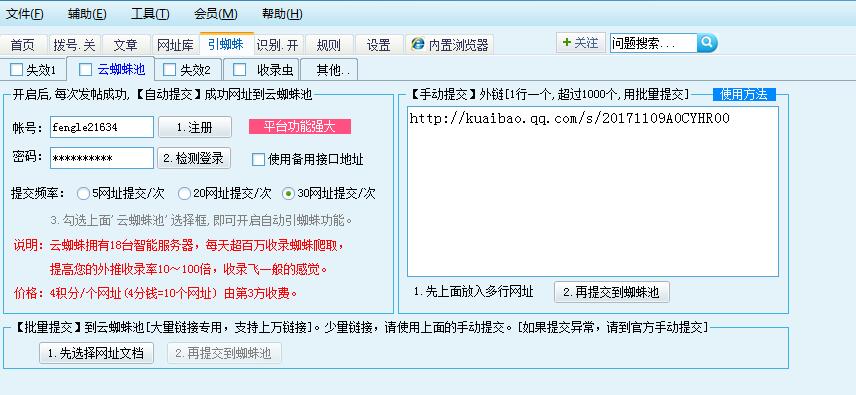Click 2.再提交到蜘蛛池 under manual submit
Screen dimensions: 856x395
coord(611,292)
